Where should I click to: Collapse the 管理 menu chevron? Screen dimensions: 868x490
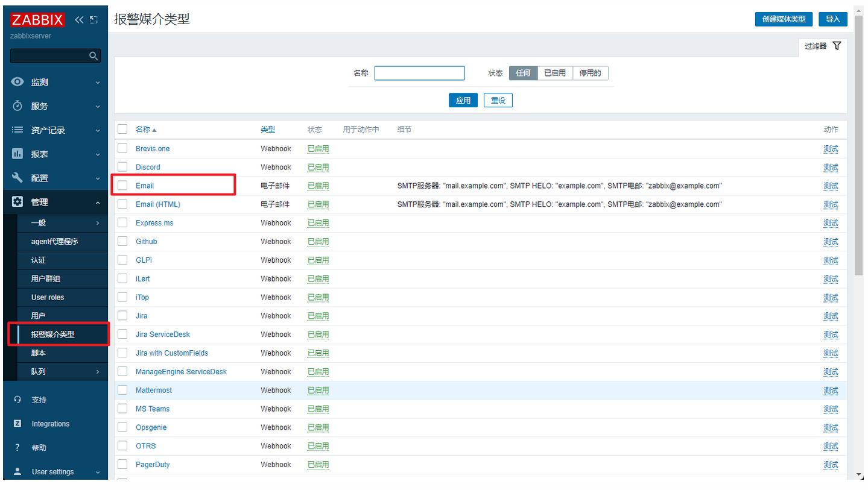point(98,203)
